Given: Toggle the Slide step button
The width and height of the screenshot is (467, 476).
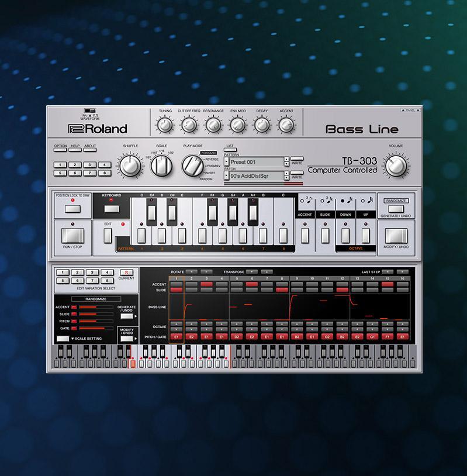Looking at the screenshot, I should [325, 236].
